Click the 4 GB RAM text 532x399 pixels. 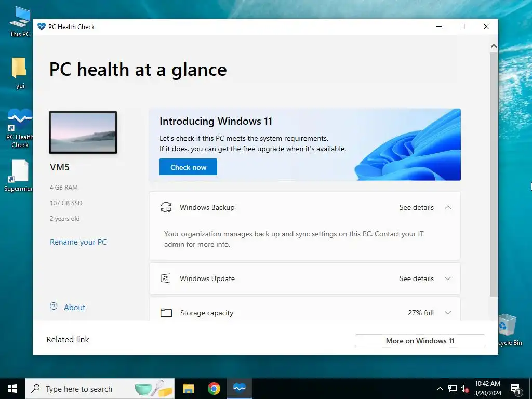pyautogui.click(x=64, y=187)
